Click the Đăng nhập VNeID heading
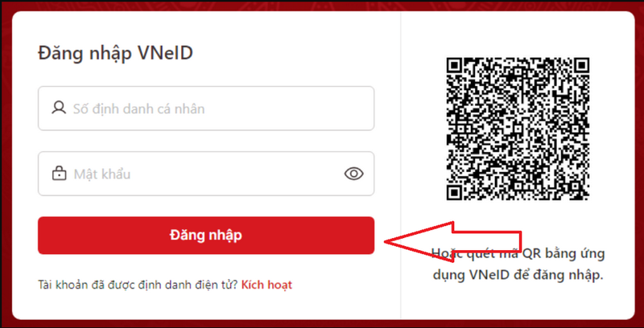Image resolution: width=644 pixels, height=328 pixels. pos(115,53)
